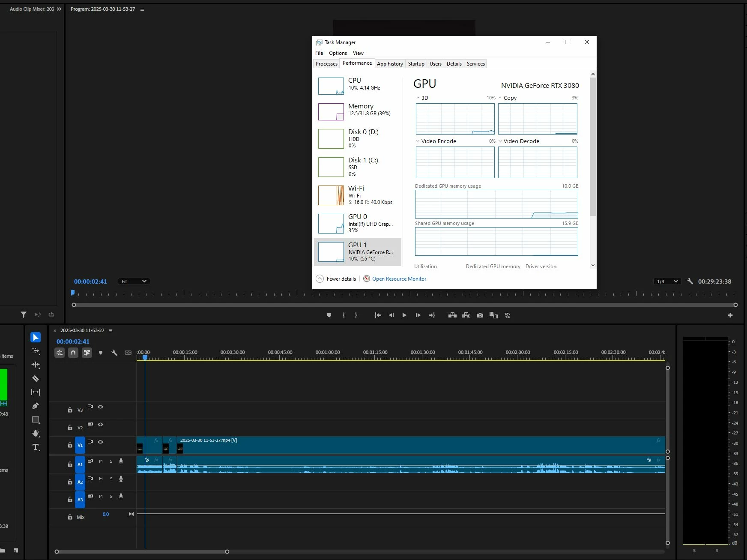Click the Mark Out button
Image resolution: width=747 pixels, height=560 pixels.
pos(356,315)
